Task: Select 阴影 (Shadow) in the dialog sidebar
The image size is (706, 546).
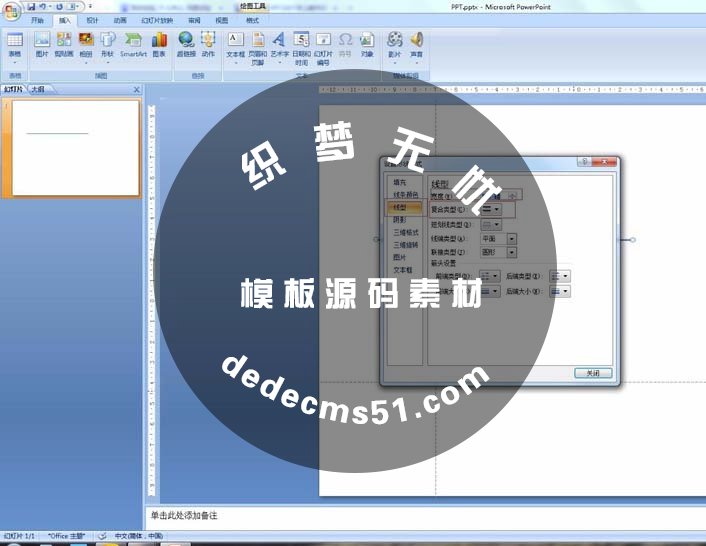Action: [400, 219]
